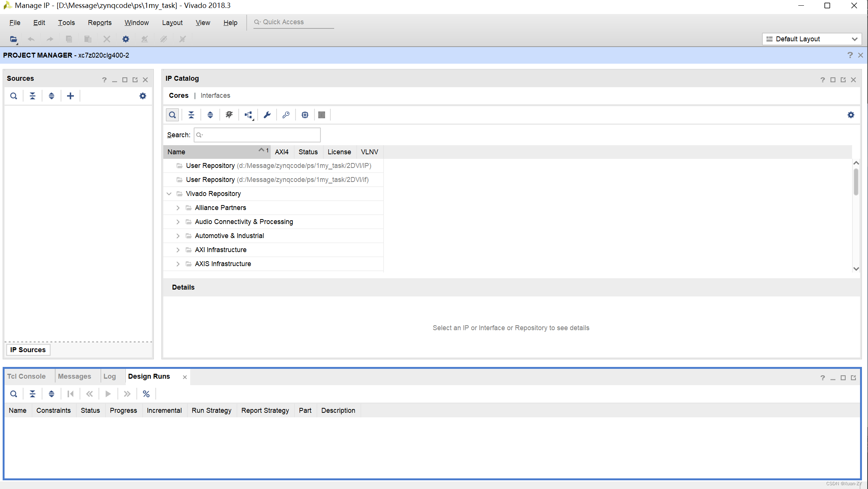Select User Repository 2DVI/if row

pyautogui.click(x=273, y=180)
